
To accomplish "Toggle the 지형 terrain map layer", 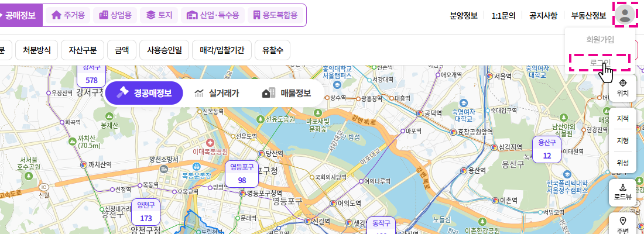I will [623, 141].
